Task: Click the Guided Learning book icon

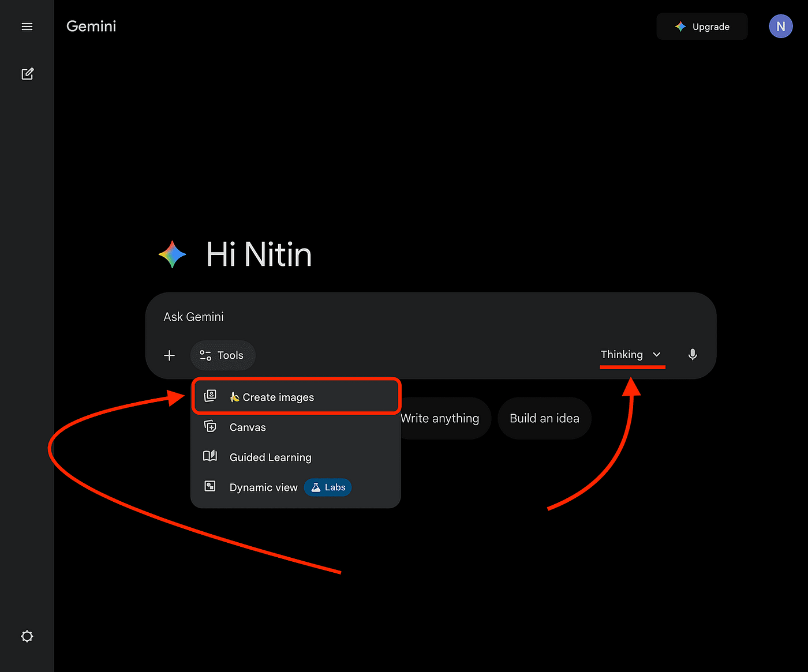Action: click(x=210, y=456)
